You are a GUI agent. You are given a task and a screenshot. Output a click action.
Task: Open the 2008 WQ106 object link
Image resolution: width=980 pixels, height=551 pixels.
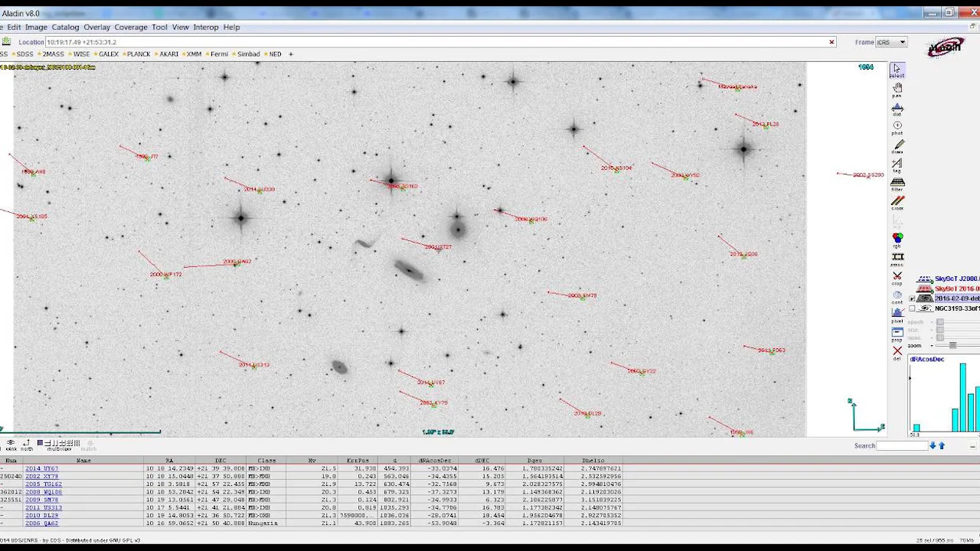click(43, 491)
